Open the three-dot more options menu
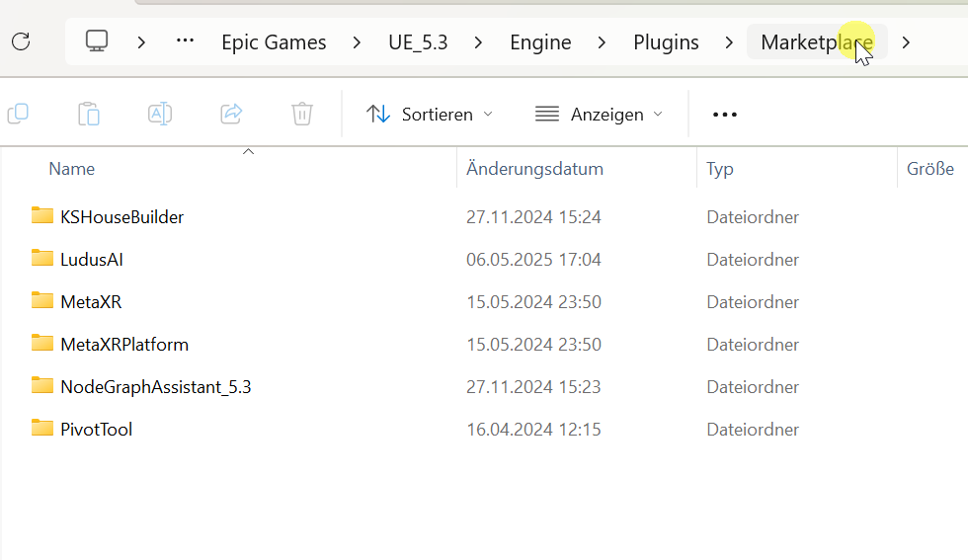This screenshot has width=968, height=560. (x=725, y=115)
